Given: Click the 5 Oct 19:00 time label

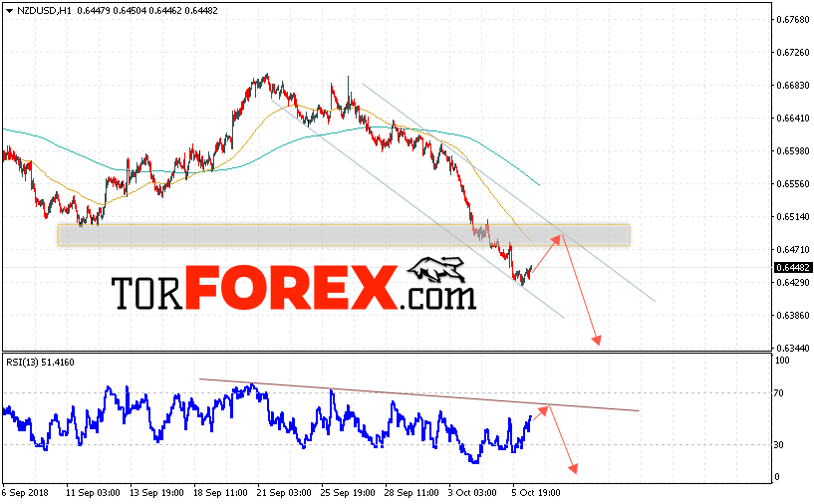Looking at the screenshot, I should [536, 493].
